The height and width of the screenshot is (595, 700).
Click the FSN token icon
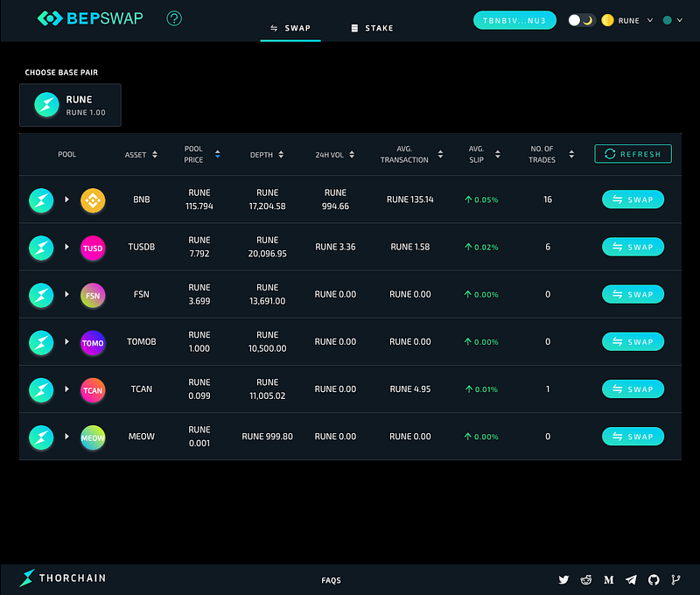pyautogui.click(x=93, y=295)
